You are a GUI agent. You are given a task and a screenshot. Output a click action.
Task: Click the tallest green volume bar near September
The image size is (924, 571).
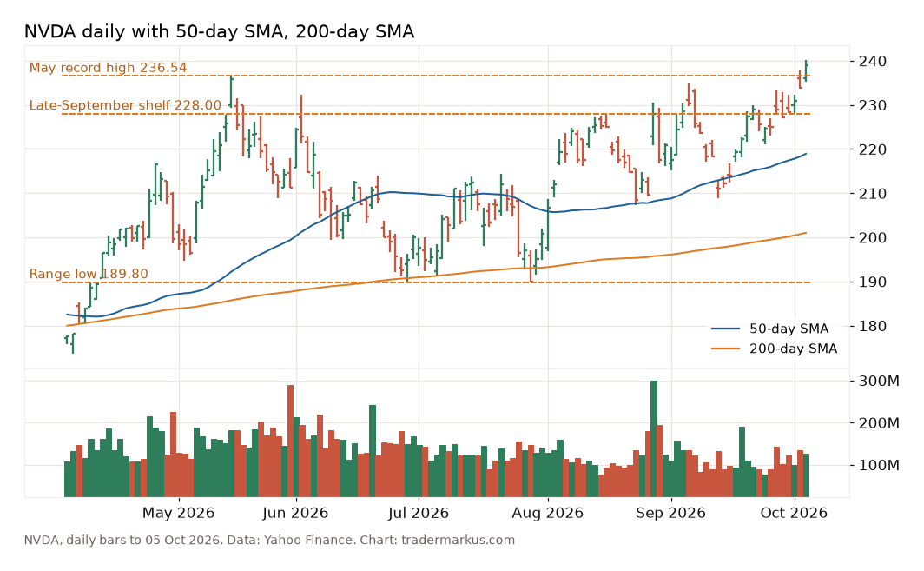654,438
